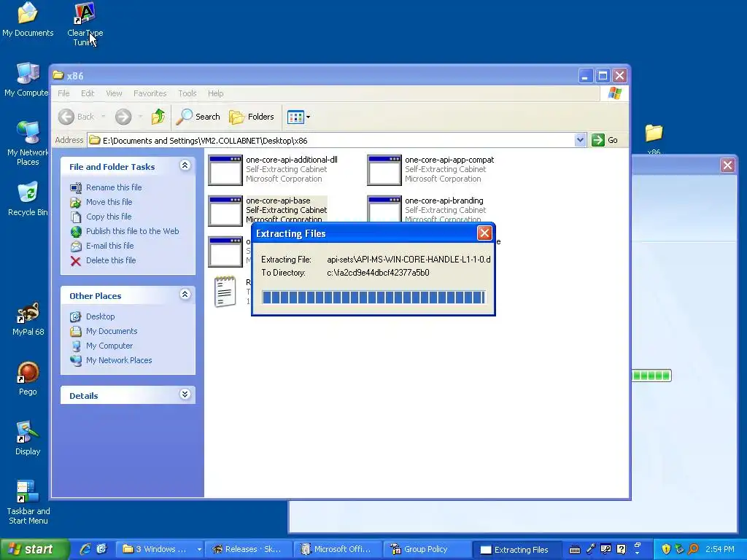Open the Edit menu
The image size is (747, 560).
click(x=88, y=93)
